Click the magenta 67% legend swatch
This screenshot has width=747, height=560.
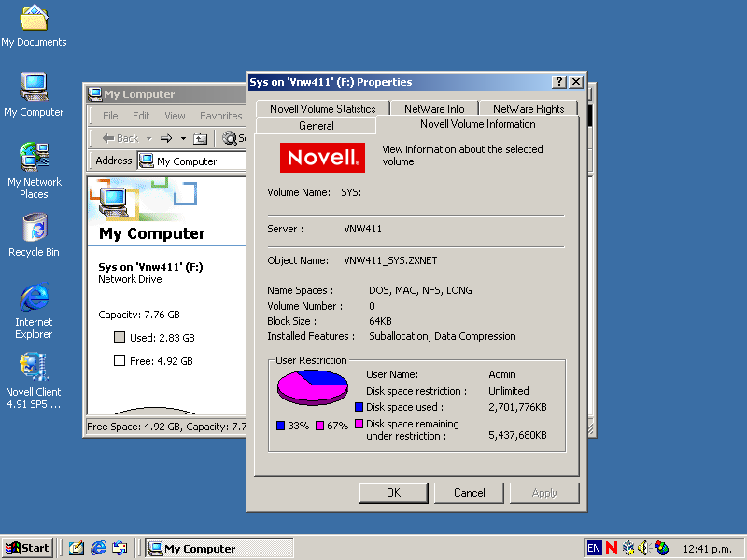click(x=319, y=426)
